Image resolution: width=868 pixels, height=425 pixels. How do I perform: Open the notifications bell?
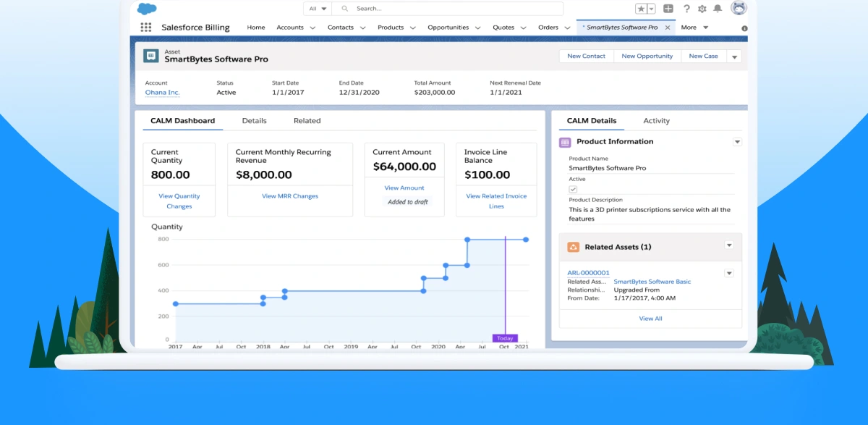(x=718, y=9)
